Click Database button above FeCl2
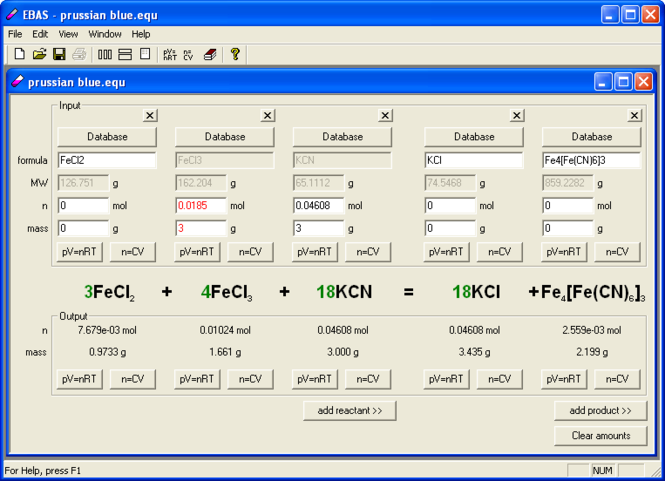This screenshot has height=481, width=665. tap(107, 137)
